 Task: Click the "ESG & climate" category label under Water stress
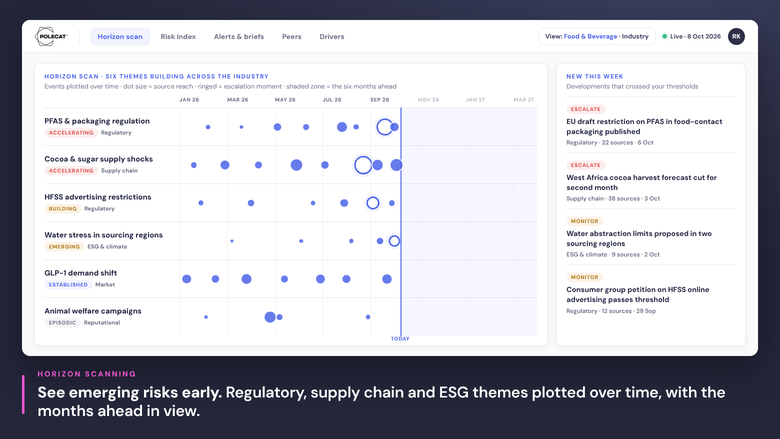click(107, 247)
